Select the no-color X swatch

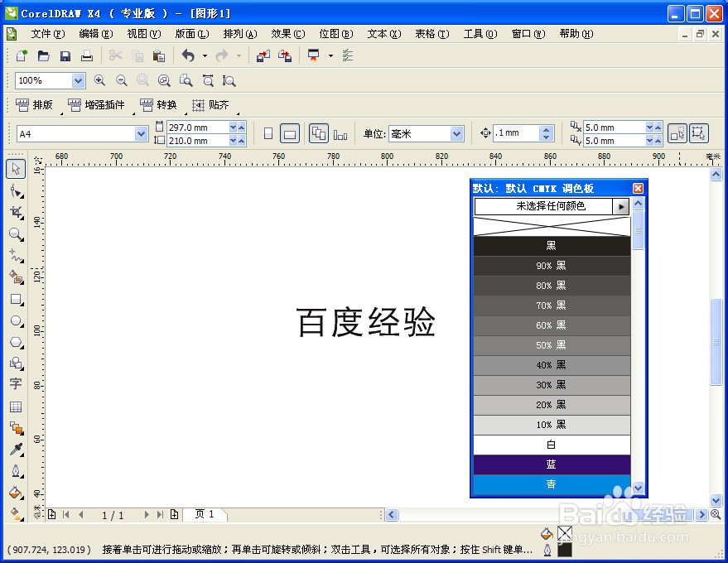(552, 226)
